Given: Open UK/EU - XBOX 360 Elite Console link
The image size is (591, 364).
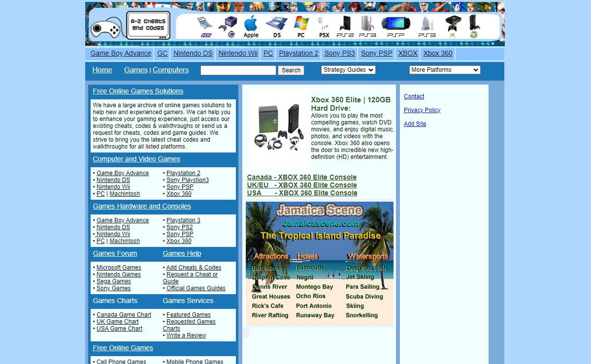Looking at the screenshot, I should click(301, 185).
